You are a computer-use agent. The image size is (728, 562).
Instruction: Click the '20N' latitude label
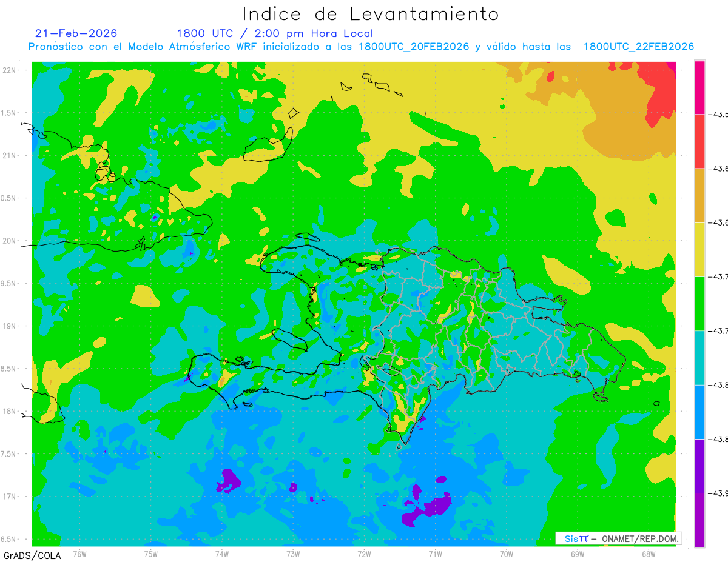tap(9, 241)
